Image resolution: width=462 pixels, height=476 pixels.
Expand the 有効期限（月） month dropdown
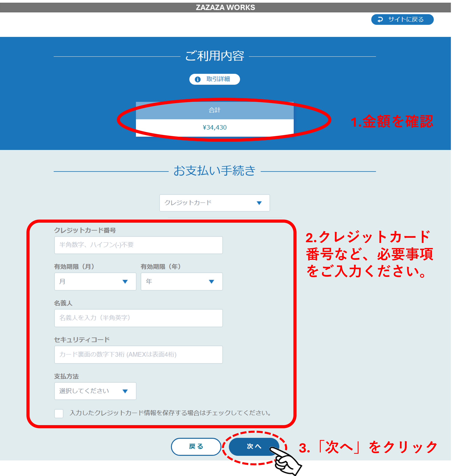(x=95, y=282)
